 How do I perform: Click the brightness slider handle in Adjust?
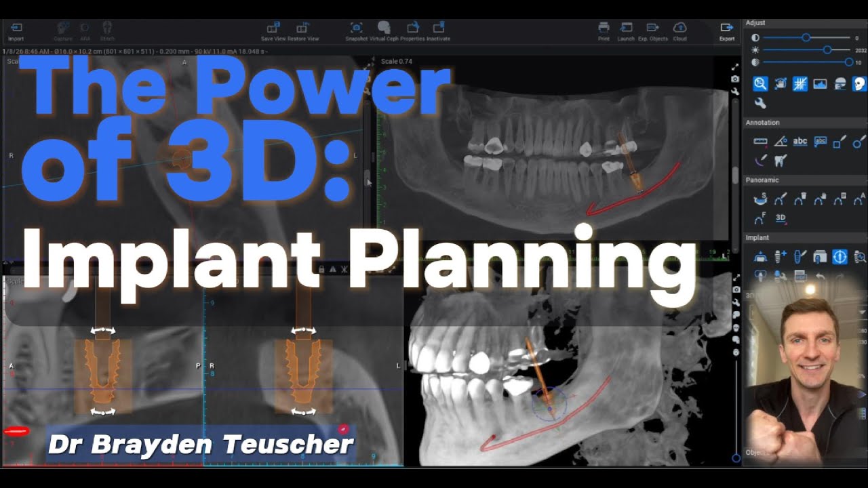click(x=827, y=50)
